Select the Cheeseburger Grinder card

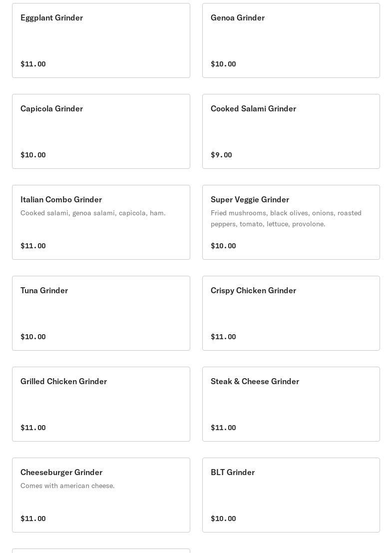pos(101,495)
